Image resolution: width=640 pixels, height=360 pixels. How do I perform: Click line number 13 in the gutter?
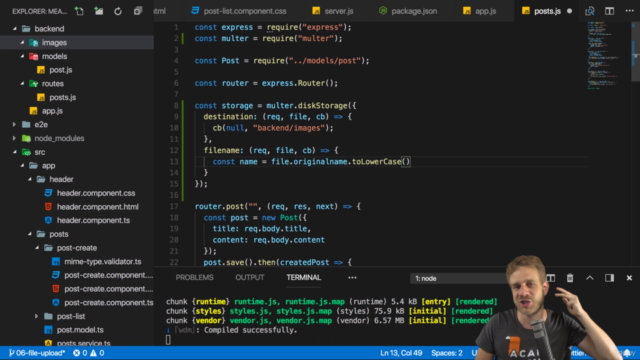tap(174, 162)
